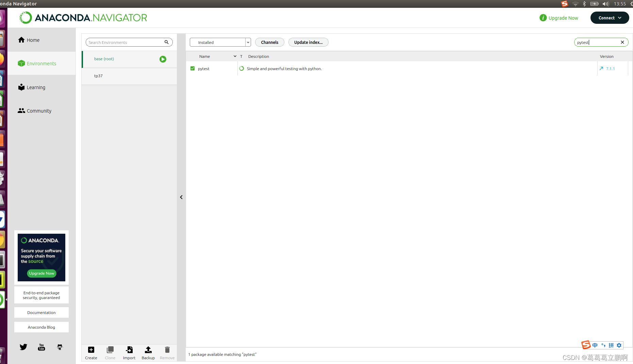Toggle Chinese input mode on Sogou toolbar
The image size is (633, 364).
click(595, 345)
